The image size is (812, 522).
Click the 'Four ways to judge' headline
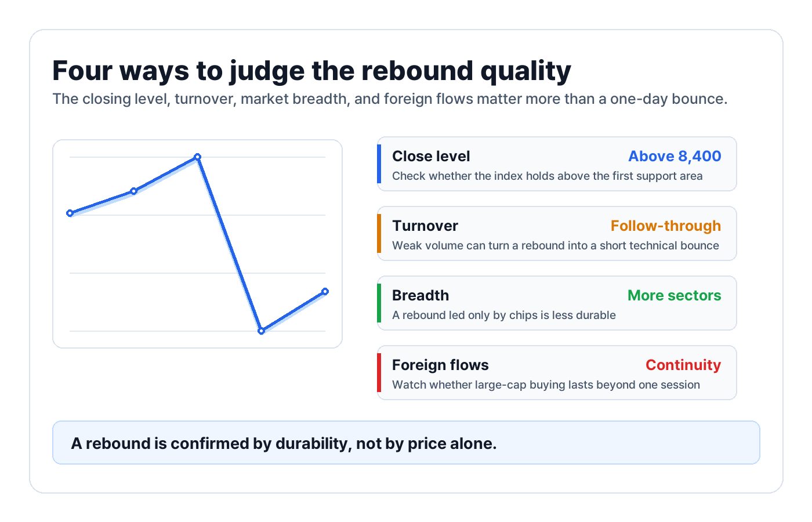point(311,71)
